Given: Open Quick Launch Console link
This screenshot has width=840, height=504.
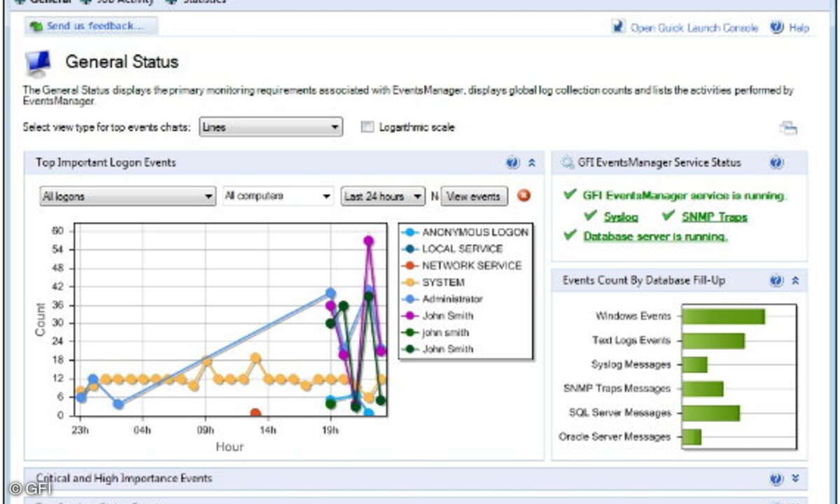Looking at the screenshot, I should [x=694, y=28].
